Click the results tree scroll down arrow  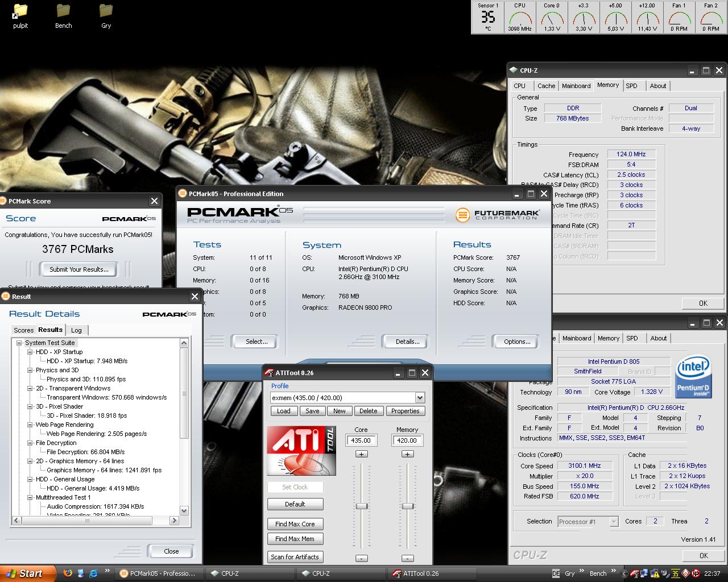click(184, 511)
